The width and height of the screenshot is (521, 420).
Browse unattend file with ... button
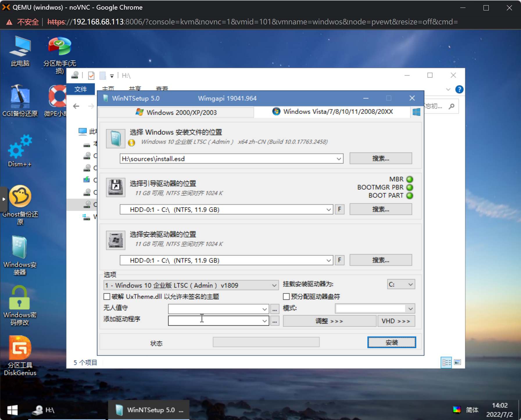coord(275,309)
